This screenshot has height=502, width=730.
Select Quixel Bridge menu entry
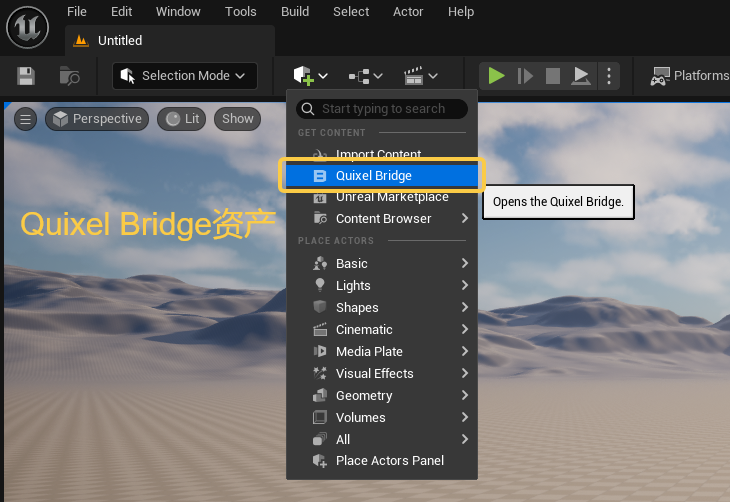(382, 176)
